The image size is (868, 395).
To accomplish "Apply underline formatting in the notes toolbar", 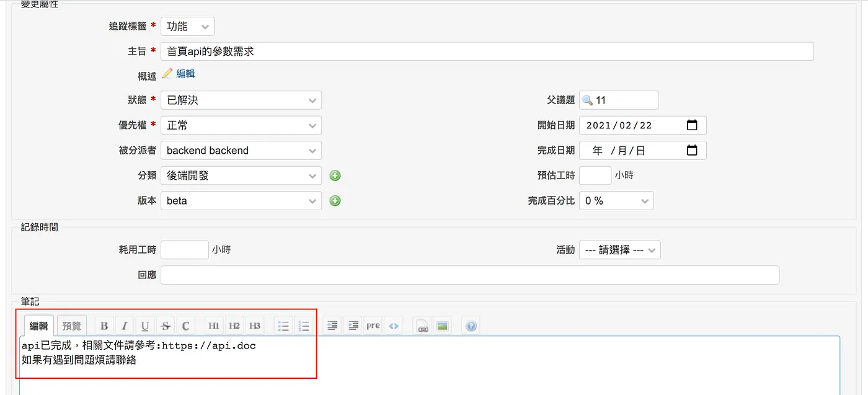I will click(144, 326).
